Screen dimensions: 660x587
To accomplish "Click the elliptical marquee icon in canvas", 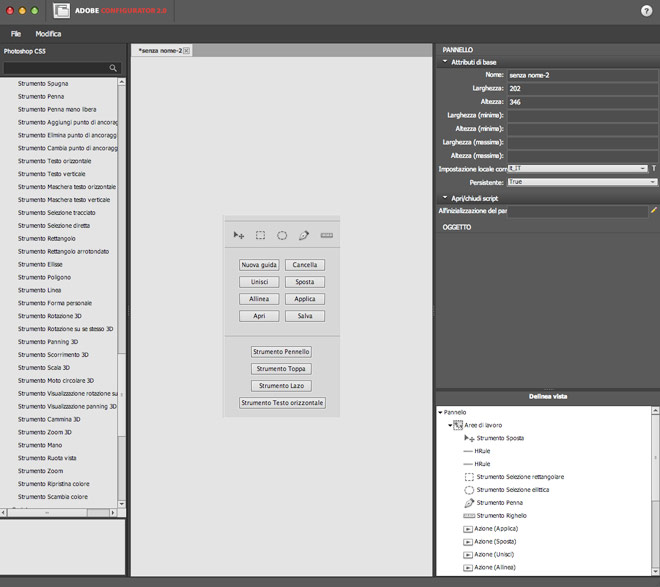I will [x=282, y=235].
